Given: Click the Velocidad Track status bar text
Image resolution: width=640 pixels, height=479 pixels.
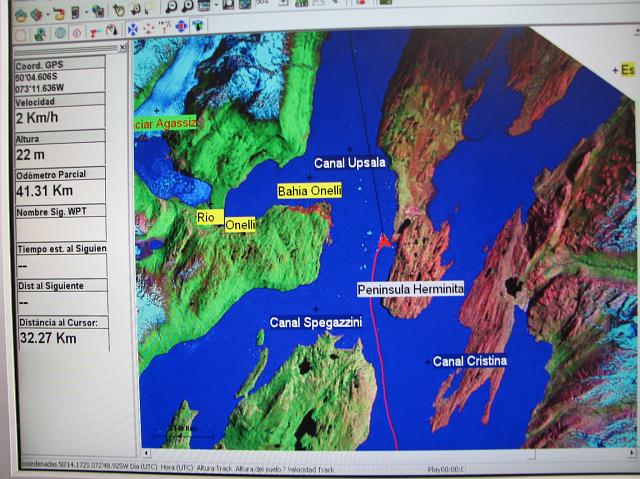Looking at the screenshot, I should 311,469.
